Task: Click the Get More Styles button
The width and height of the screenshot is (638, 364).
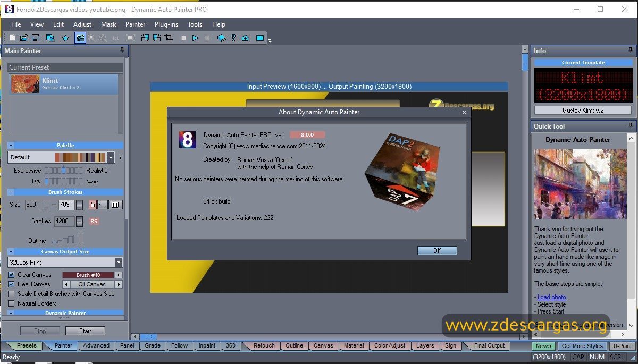Action: click(582, 346)
